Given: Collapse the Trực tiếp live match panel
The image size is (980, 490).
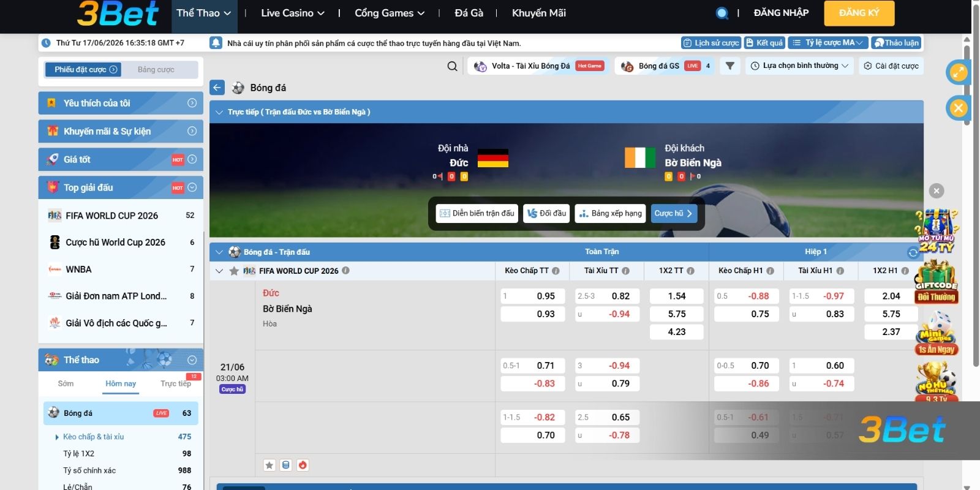Looking at the screenshot, I should [x=219, y=112].
